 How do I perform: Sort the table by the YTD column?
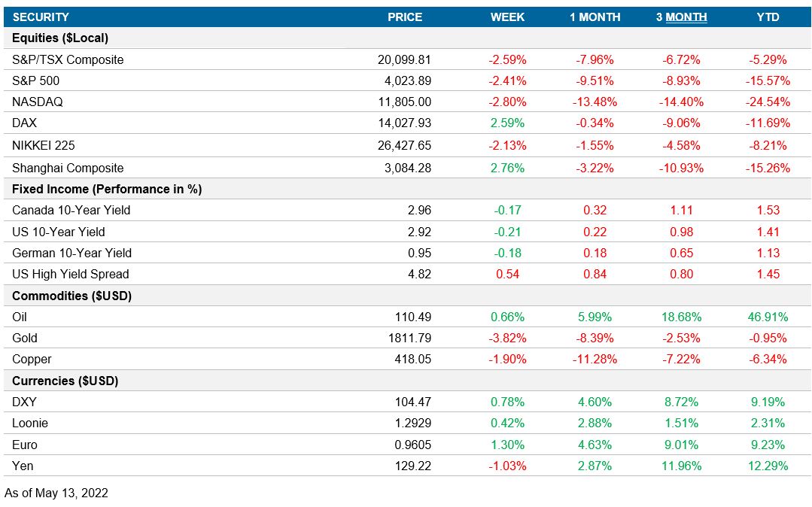coord(768,17)
